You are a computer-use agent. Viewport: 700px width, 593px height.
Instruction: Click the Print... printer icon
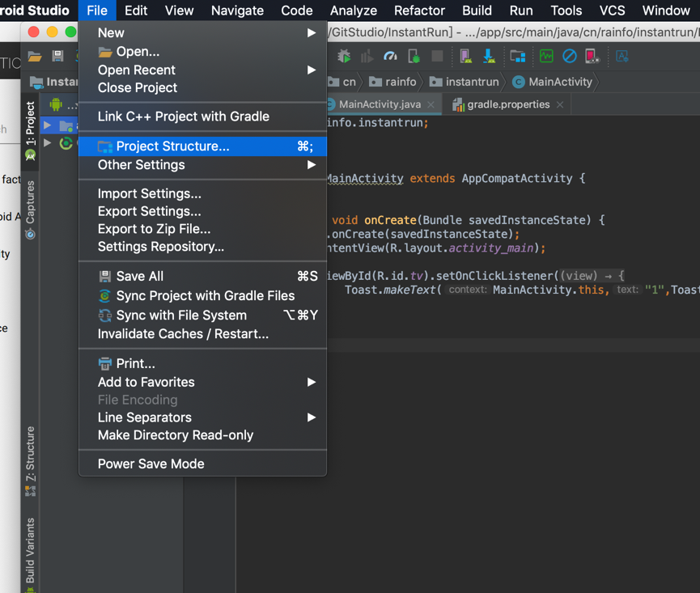pos(105,364)
